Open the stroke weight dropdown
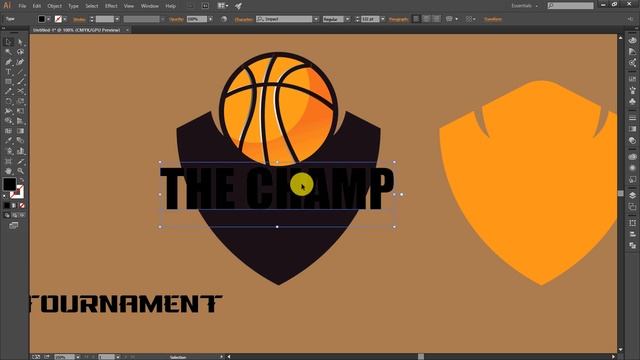Screen dimensions: 640x360 pyautogui.click(x=117, y=19)
